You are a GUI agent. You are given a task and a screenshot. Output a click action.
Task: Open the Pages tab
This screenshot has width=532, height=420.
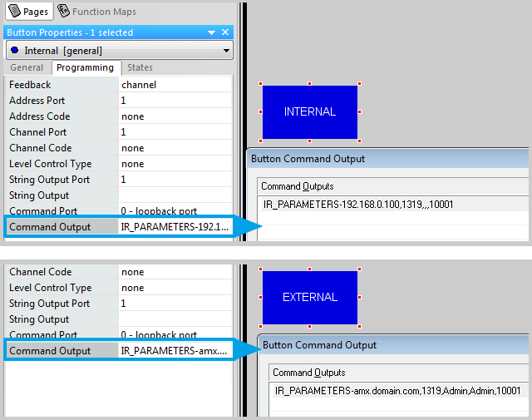click(29, 12)
